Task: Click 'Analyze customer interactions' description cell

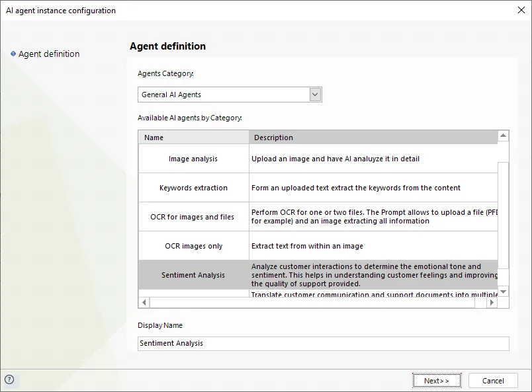Action: click(375, 275)
